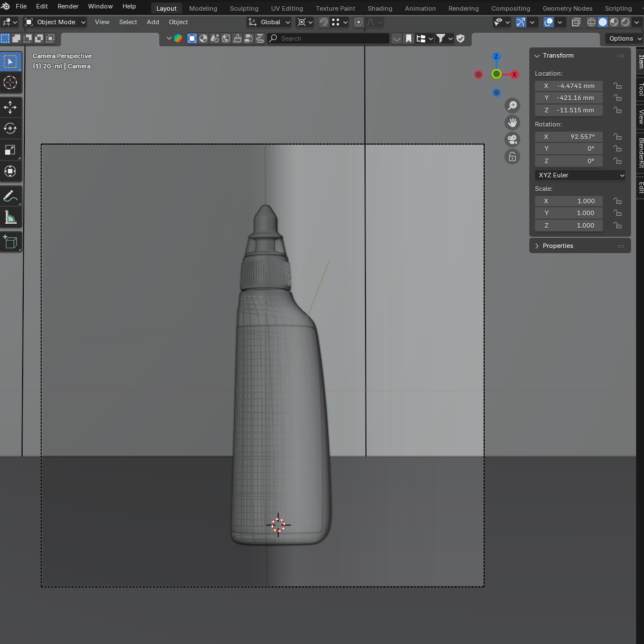Enable X-ray viewport toggle
Image resolution: width=644 pixels, height=644 pixels.
pos(576,22)
